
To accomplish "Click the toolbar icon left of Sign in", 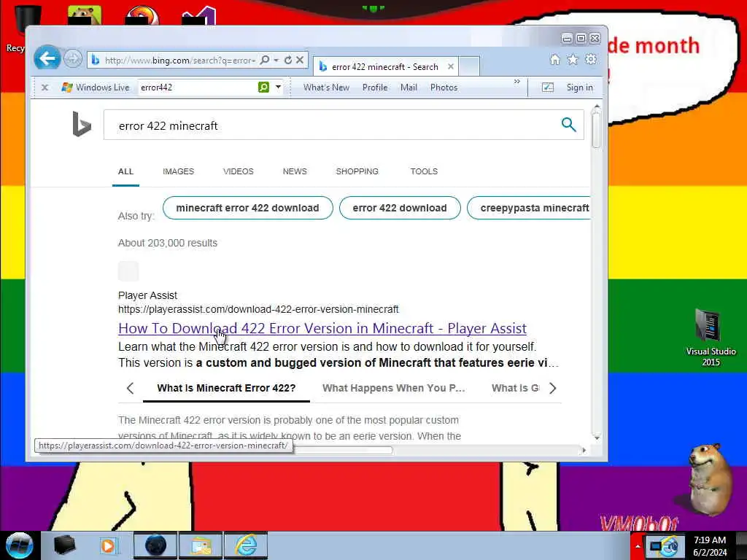I will 548,87.
